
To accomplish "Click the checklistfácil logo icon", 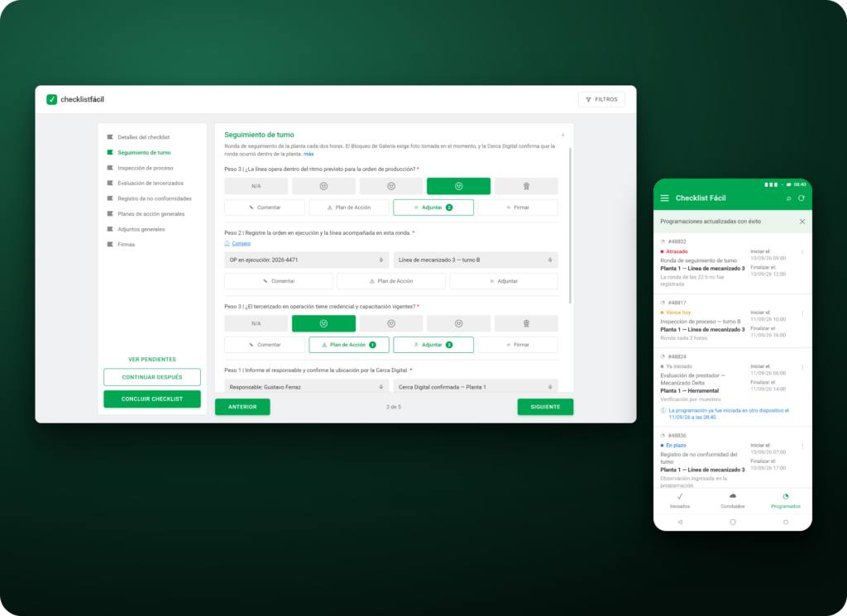I will 52,99.
